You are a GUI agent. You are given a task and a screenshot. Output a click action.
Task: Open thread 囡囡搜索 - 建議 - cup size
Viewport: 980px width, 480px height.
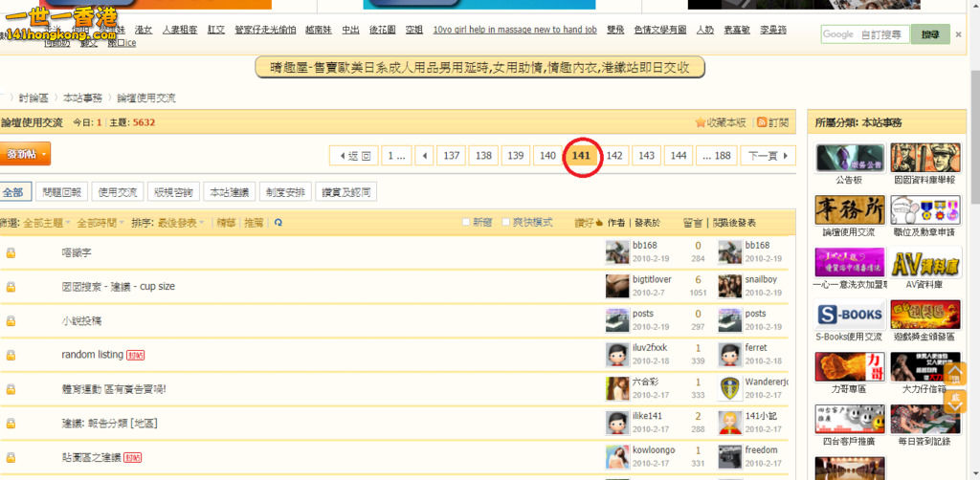pyautogui.click(x=118, y=287)
